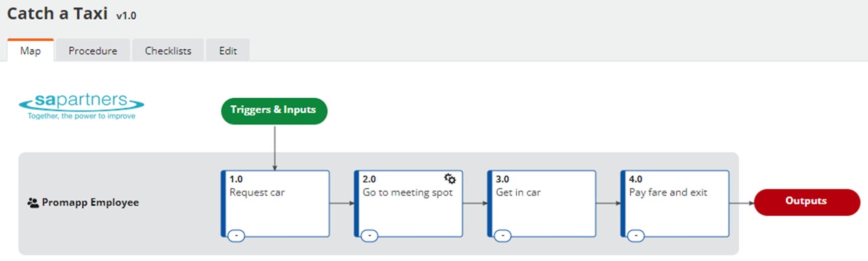Screen dimensions: 868x261
Task: Open the Procedure tab
Action: 93,51
